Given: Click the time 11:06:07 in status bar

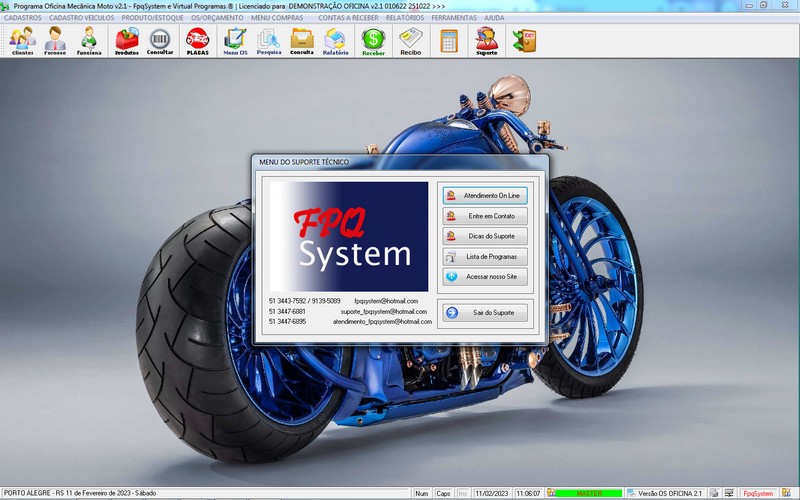Looking at the screenshot, I should click(x=528, y=493).
